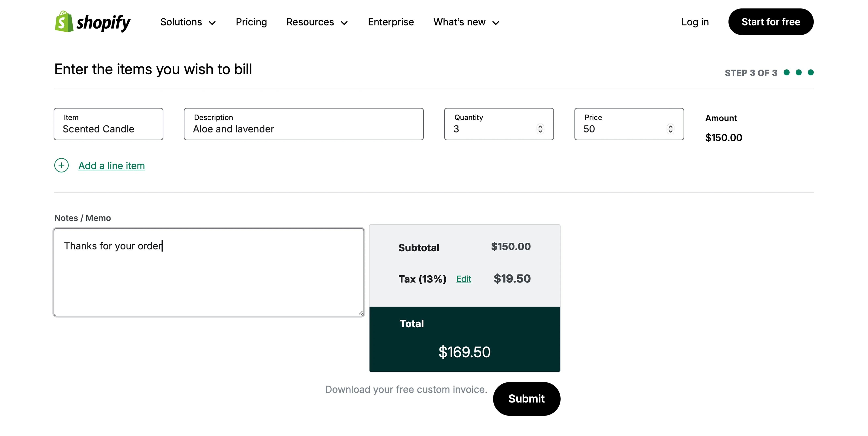Viewport: 868px width, 436px height.
Task: Click the Shopify logo
Action: pyautogui.click(x=93, y=22)
